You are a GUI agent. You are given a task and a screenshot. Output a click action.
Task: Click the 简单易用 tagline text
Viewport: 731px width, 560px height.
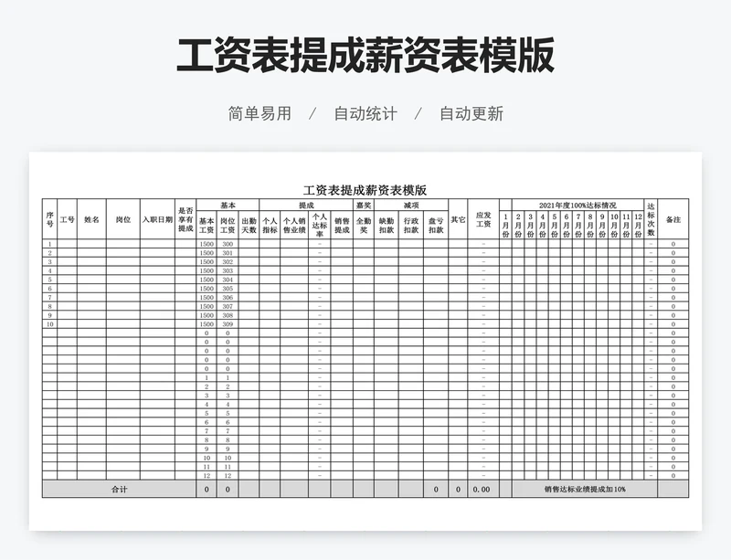[260, 113]
